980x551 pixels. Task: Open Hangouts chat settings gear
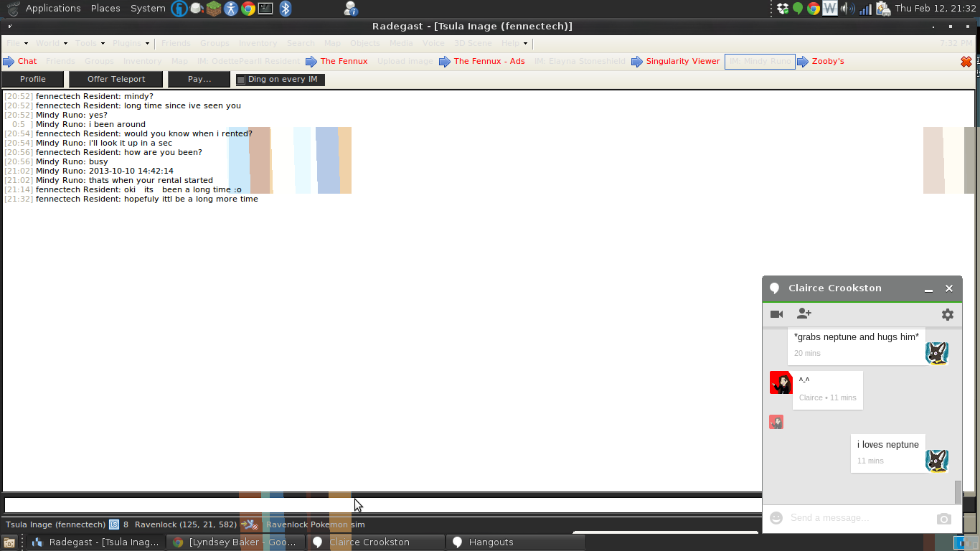click(947, 314)
